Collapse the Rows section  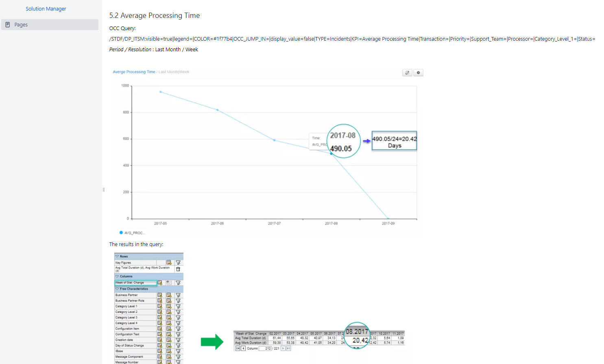[117, 256]
